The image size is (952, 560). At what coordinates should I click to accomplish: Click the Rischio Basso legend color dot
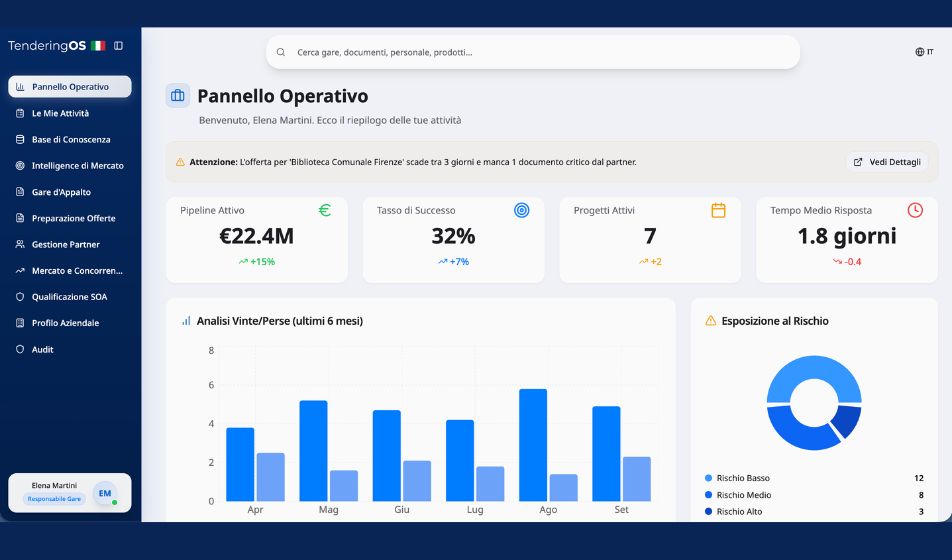(709, 478)
